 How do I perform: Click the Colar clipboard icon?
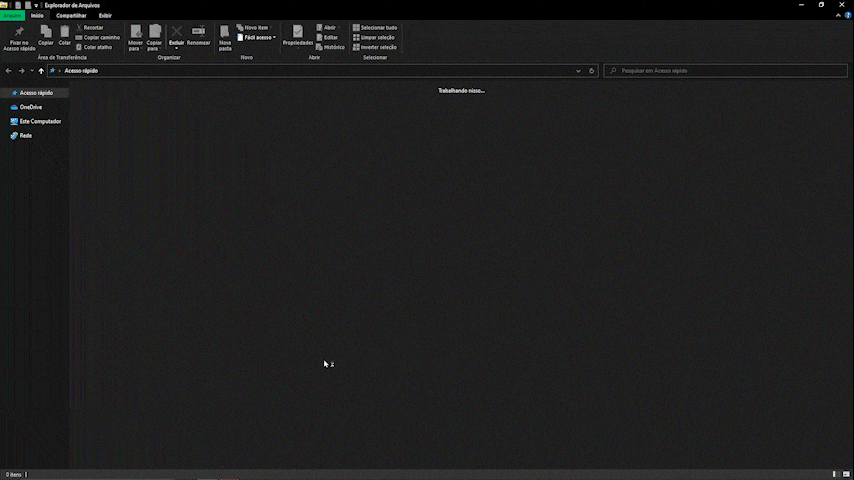coord(64,32)
